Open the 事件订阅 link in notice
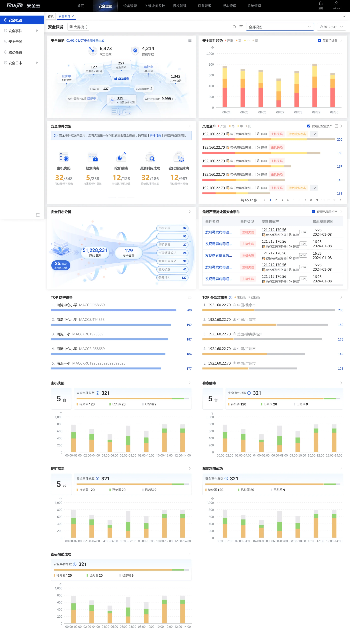Image resolution: width=350 pixels, height=644 pixels. (x=156, y=135)
